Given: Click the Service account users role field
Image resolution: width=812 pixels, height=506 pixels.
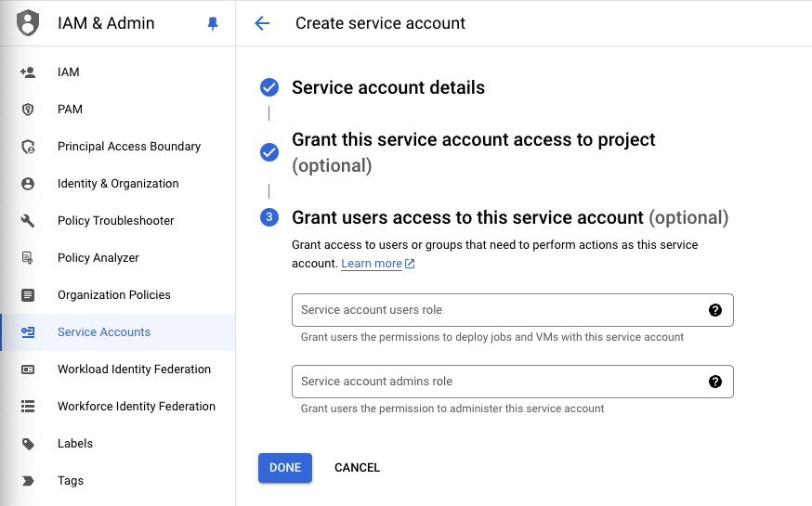Looking at the screenshot, I should click(513, 310).
